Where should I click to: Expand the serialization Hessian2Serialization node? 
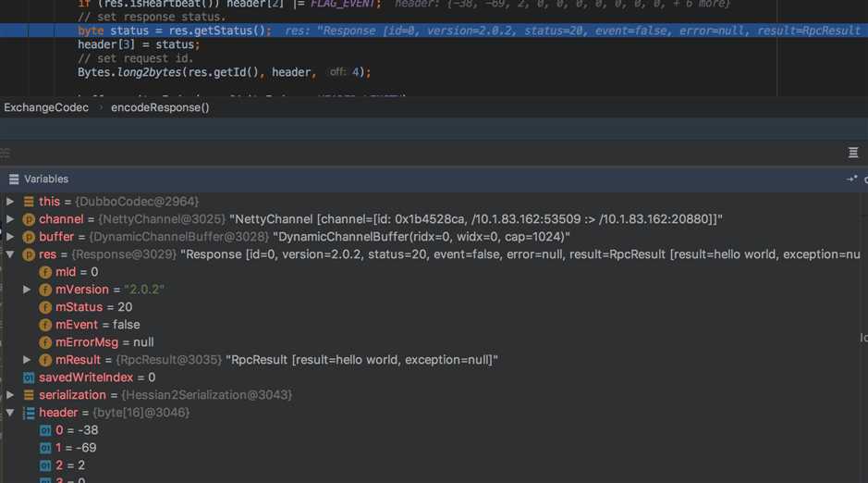pos(10,395)
